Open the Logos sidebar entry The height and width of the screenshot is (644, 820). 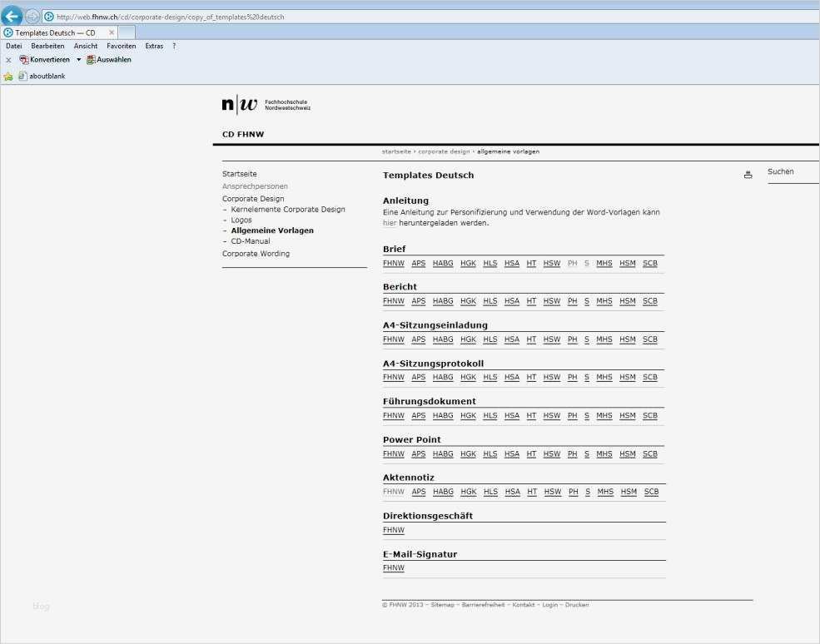click(241, 220)
